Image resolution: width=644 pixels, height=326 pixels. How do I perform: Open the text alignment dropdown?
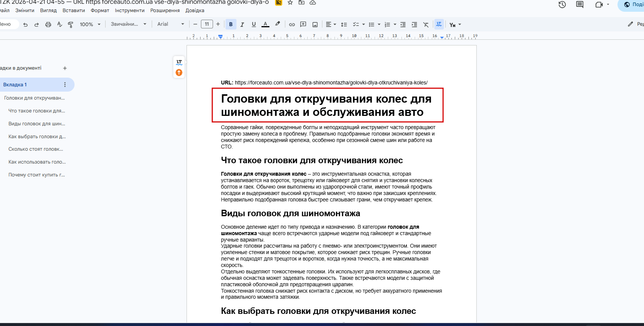pyautogui.click(x=331, y=25)
